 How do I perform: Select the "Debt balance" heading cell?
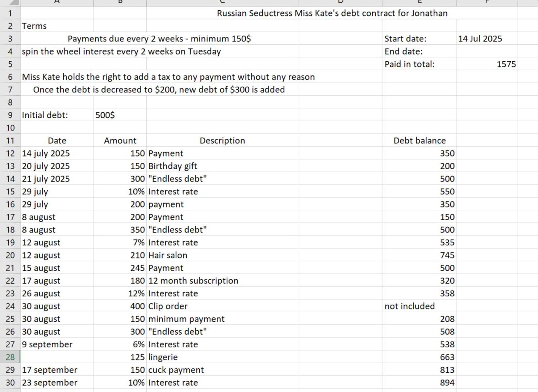tap(419, 141)
